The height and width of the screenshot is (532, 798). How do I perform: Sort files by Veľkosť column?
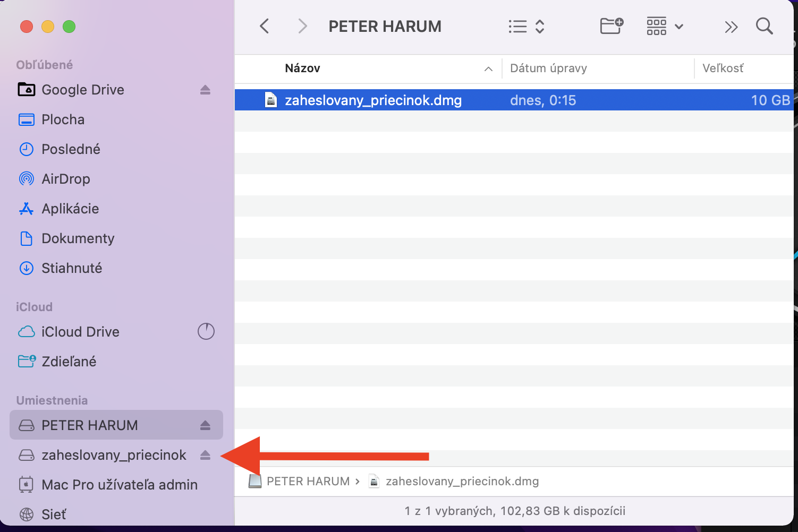pos(723,68)
